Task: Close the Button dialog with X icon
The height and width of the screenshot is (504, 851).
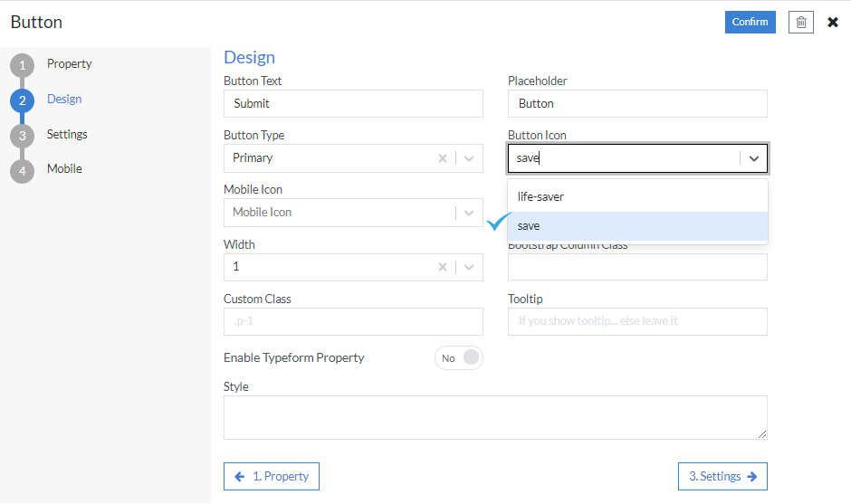Action: tap(833, 22)
